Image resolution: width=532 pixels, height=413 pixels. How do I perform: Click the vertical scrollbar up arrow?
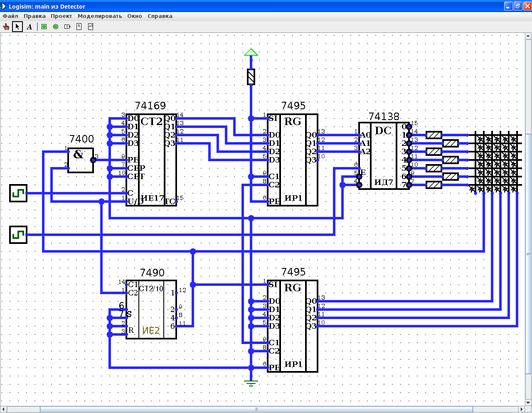pyautogui.click(x=528, y=37)
